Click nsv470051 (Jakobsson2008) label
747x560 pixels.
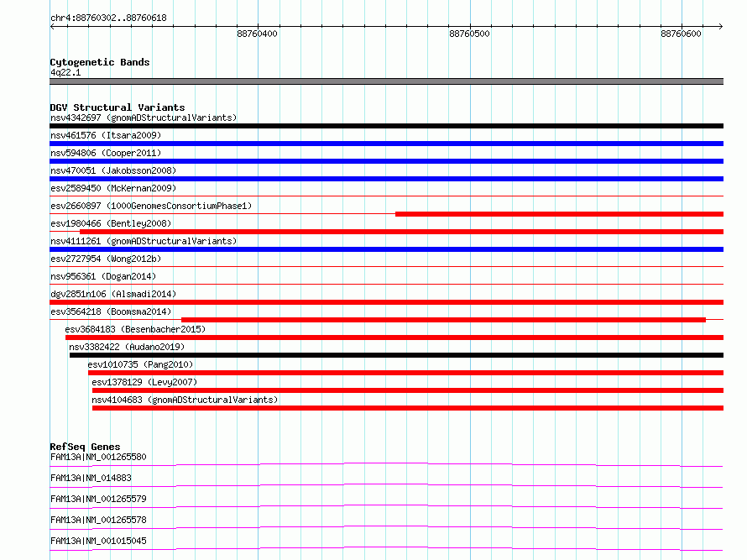point(113,170)
